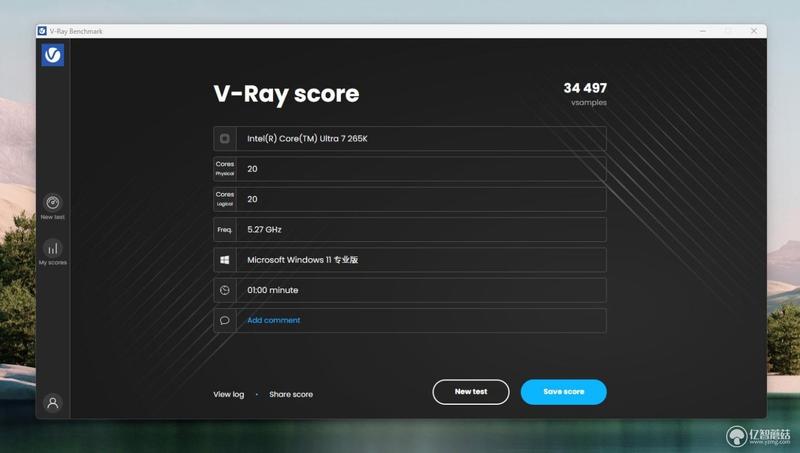Click the logical cores value 20
The width and height of the screenshot is (800, 453).
(252, 199)
